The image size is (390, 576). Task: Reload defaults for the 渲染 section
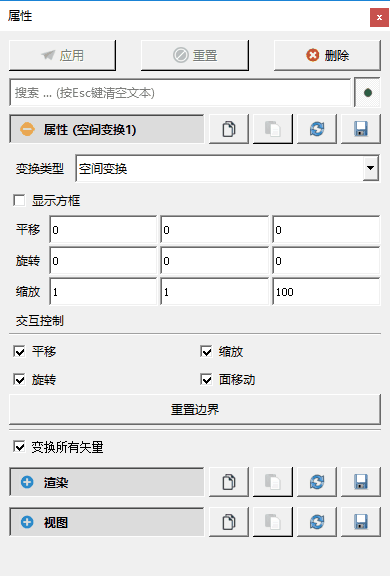point(317,482)
